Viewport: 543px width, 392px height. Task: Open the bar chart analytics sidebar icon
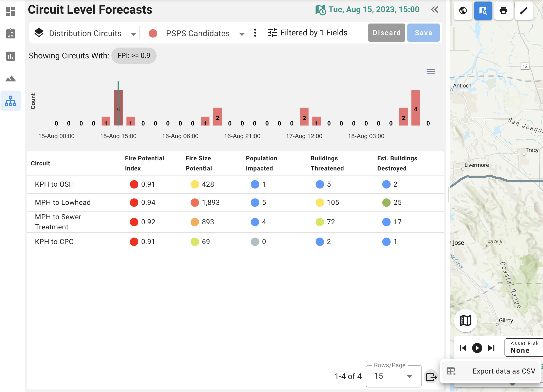[x=11, y=56]
